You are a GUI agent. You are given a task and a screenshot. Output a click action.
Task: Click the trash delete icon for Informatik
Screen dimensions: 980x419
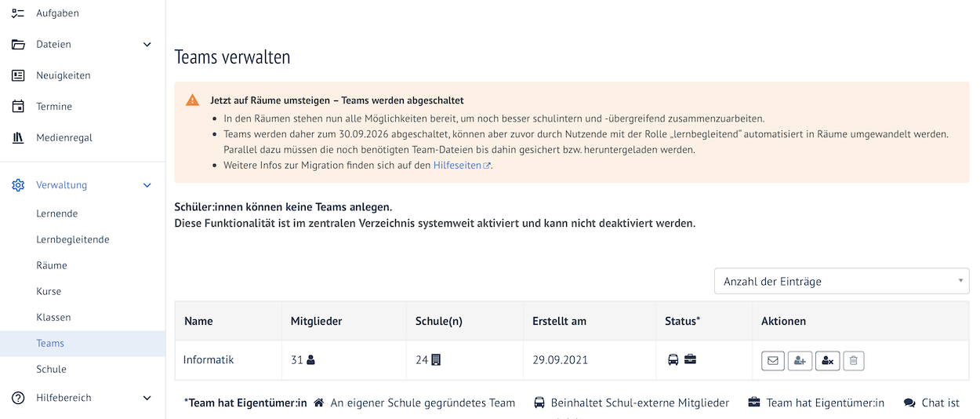854,361
